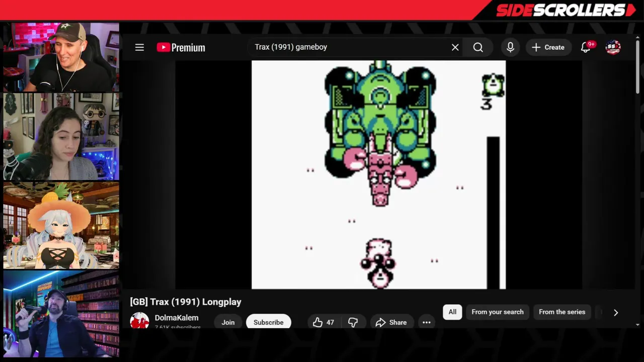Open the YouTube hamburger guide menu

pyautogui.click(x=139, y=47)
